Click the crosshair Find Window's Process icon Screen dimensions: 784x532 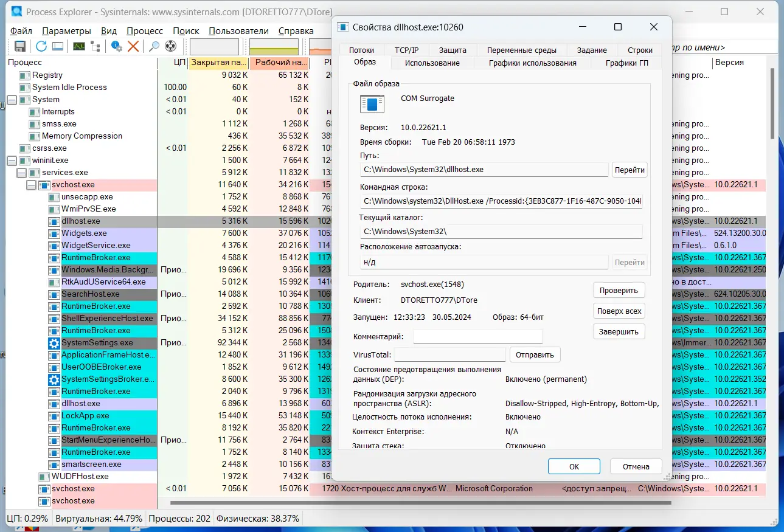171,46
